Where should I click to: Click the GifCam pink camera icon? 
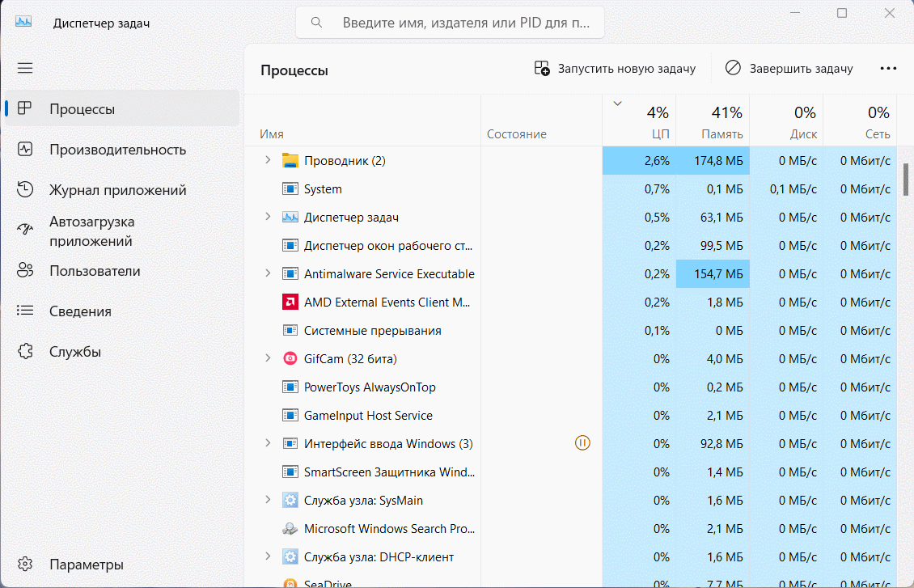pyautogui.click(x=290, y=358)
